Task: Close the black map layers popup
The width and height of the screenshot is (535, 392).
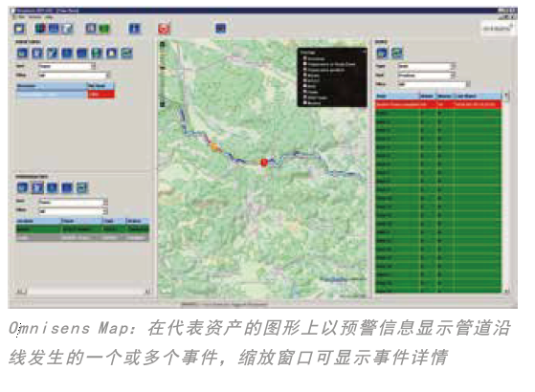Action: point(364,52)
